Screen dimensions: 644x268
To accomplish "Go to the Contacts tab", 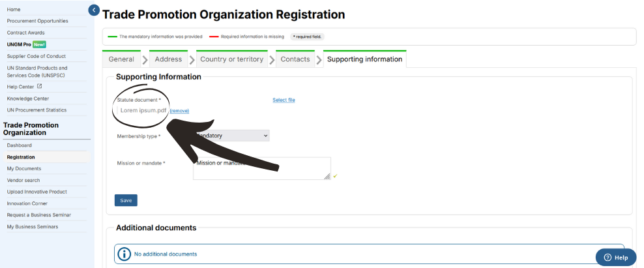I will point(295,59).
